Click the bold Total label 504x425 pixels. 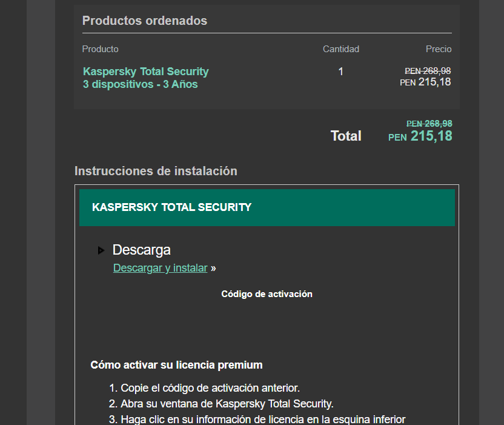pyautogui.click(x=346, y=136)
